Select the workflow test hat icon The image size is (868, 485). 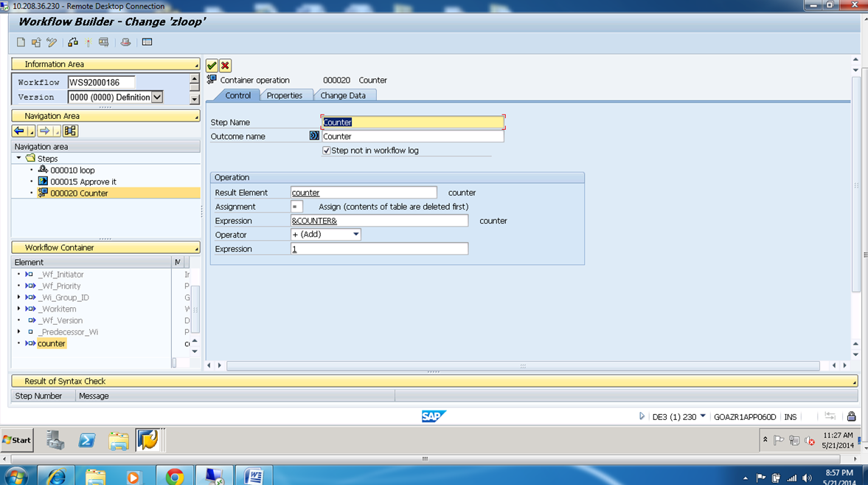pos(124,42)
